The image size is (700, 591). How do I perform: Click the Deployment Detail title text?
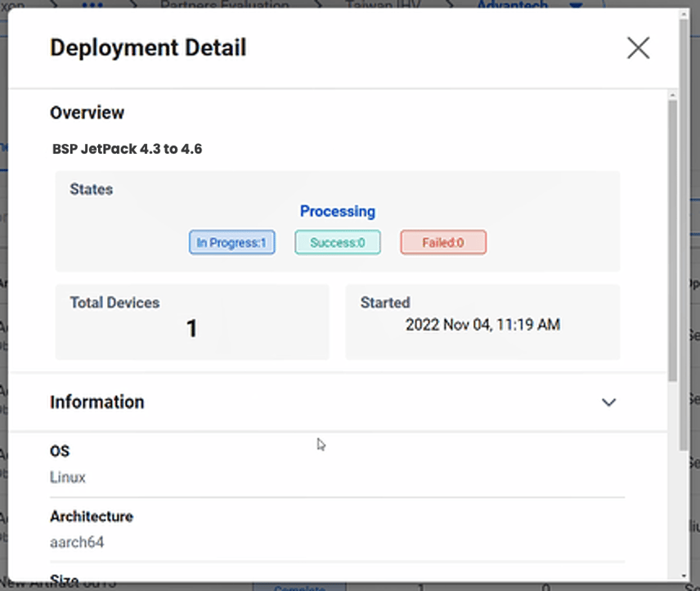[148, 48]
